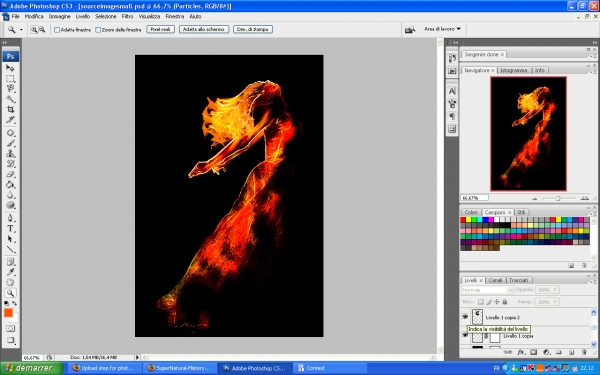Select the Eraser tool
600x375 pixels.
tap(10, 174)
